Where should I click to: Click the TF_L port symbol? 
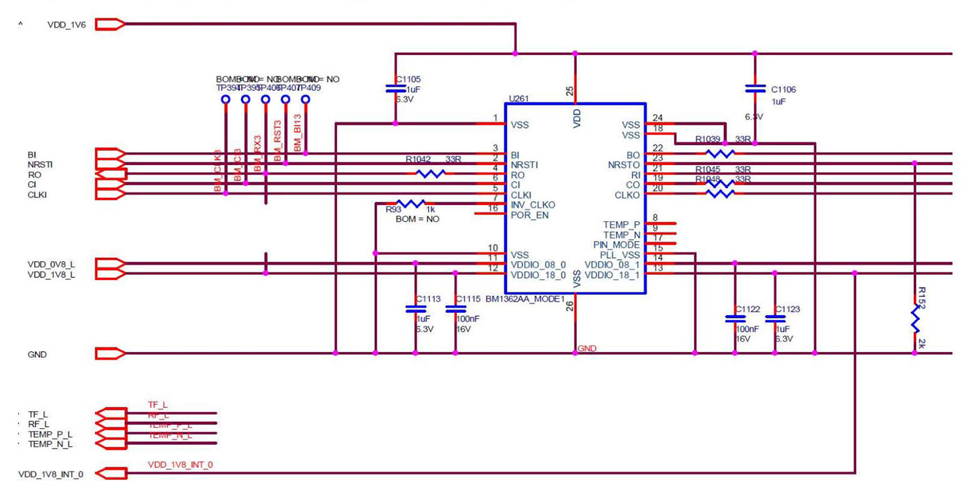tap(111, 413)
